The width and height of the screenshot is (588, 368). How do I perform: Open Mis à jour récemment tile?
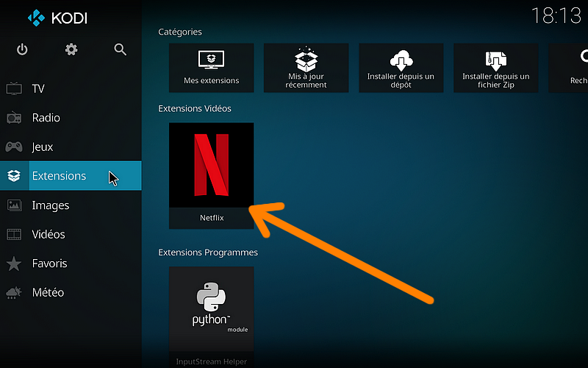(306, 68)
